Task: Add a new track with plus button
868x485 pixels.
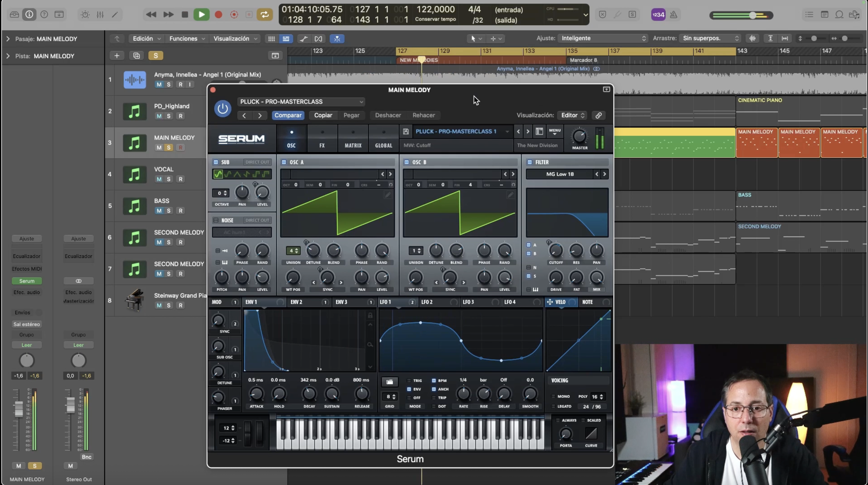Action: point(116,56)
